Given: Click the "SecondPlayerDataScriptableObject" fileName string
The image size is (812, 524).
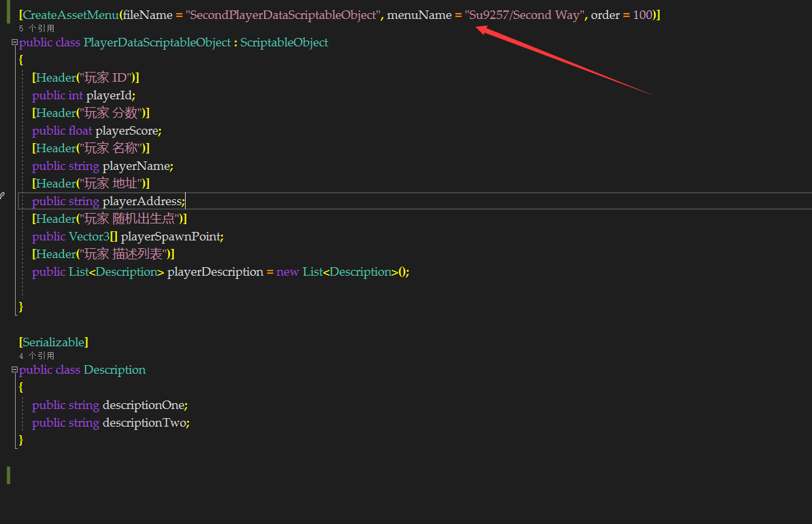Looking at the screenshot, I should tap(282, 14).
